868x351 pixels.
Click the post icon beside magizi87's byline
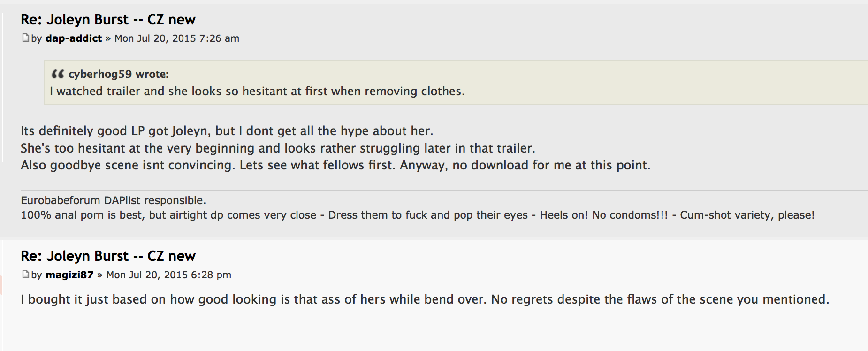25,275
